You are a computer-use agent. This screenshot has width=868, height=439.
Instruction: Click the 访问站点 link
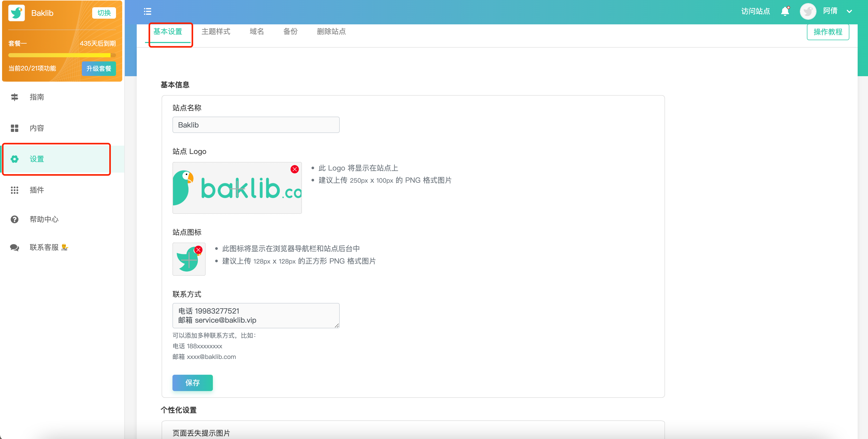point(755,11)
